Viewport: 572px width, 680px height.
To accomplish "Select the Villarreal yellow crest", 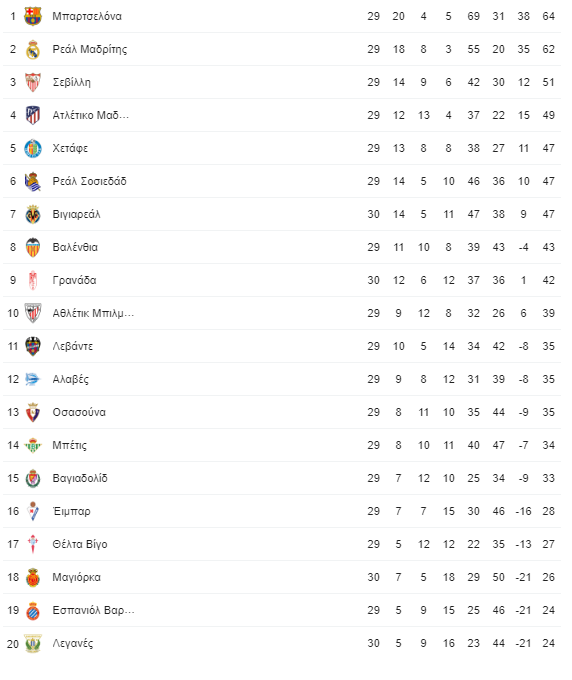I will coord(33,214).
